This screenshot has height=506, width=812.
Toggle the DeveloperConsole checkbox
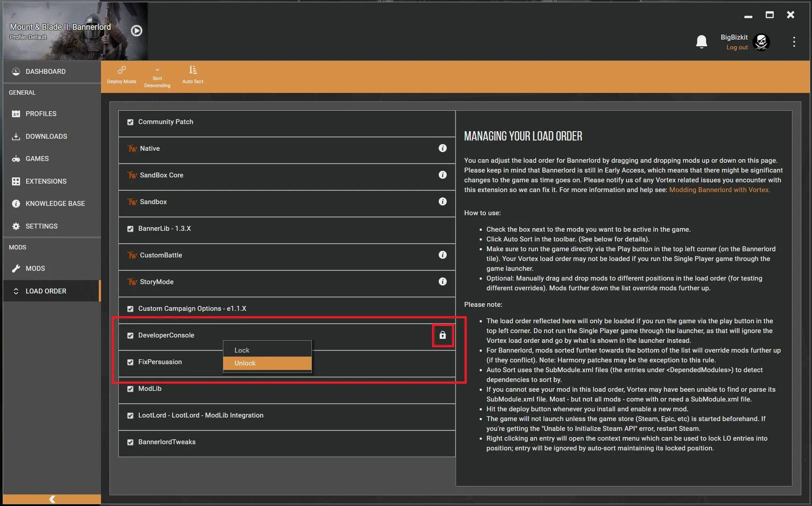[x=130, y=335]
